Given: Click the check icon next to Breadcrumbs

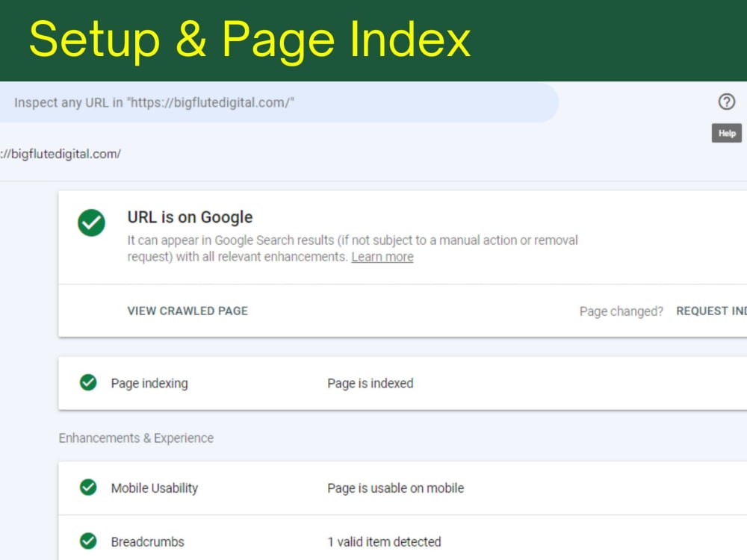Looking at the screenshot, I should coord(88,541).
